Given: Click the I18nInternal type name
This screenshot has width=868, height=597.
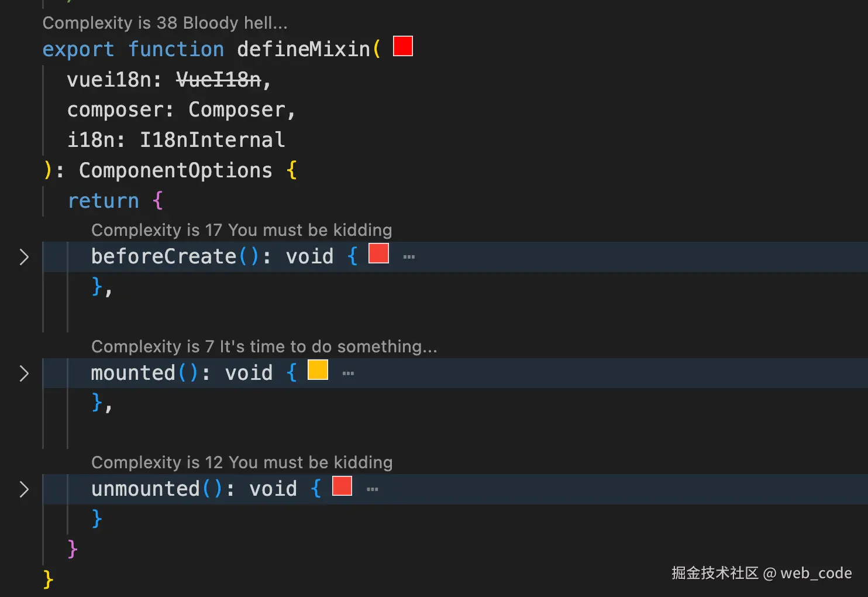Looking at the screenshot, I should pyautogui.click(x=212, y=140).
